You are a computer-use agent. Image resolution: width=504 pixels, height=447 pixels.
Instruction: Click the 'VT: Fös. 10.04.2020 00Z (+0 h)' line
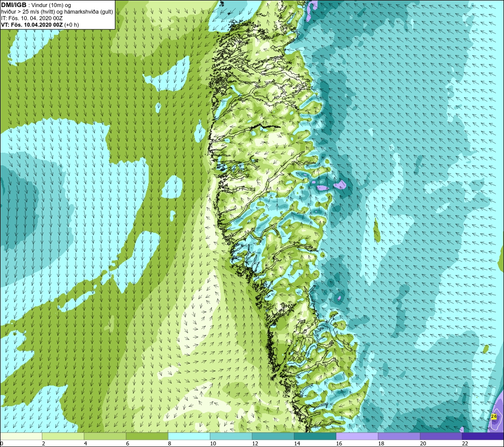40,25
